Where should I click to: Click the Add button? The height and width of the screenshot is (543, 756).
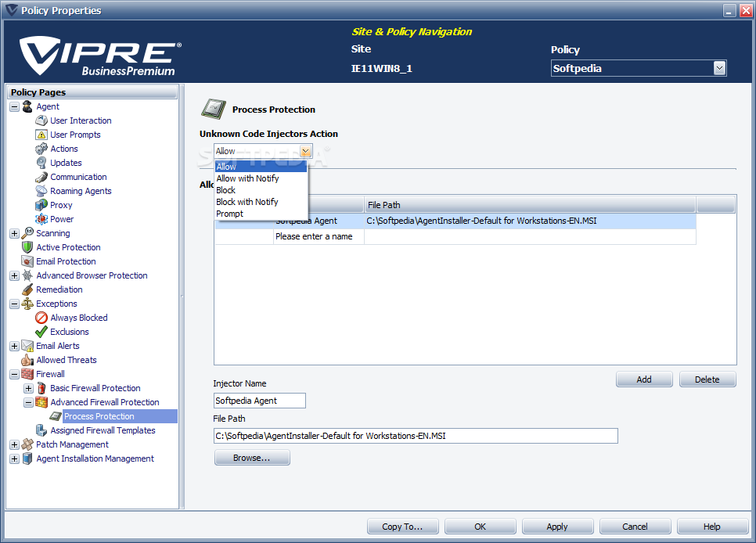click(644, 379)
